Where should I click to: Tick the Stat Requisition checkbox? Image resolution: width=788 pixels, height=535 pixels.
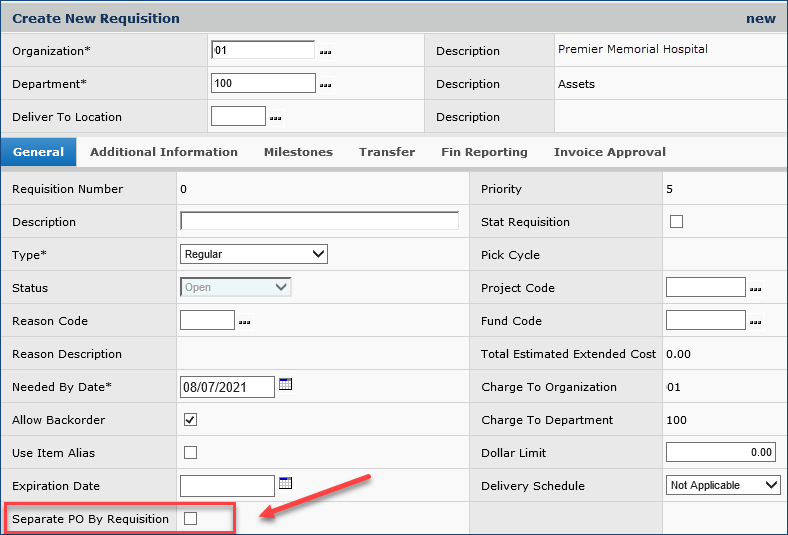[x=676, y=222]
